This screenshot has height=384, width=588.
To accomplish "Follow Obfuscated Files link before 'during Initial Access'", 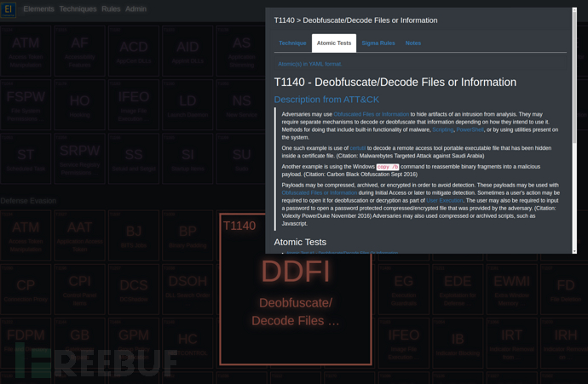I will point(320,193).
